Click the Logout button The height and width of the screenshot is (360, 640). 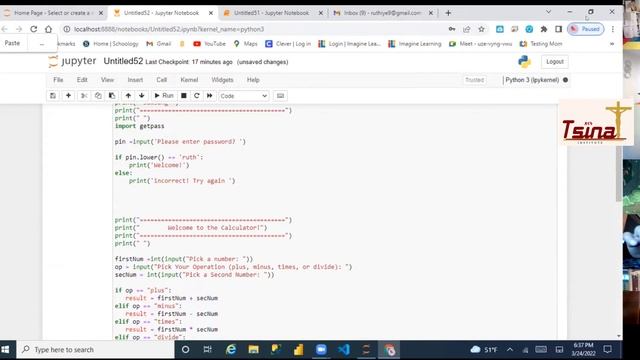(x=555, y=62)
